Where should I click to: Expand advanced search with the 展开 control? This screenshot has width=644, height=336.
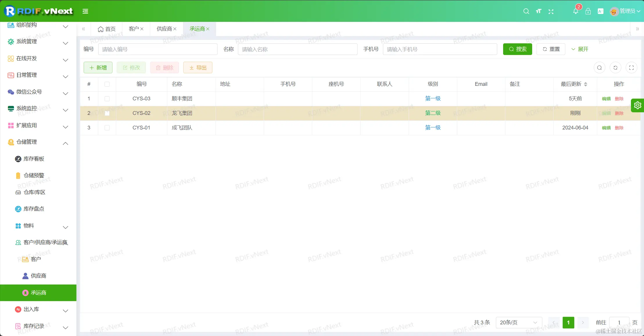(x=580, y=49)
